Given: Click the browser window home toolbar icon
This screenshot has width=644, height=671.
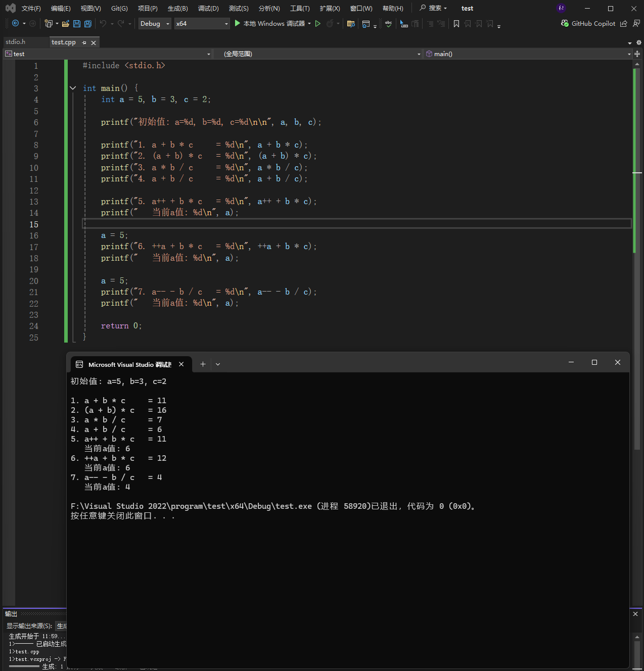Looking at the screenshot, I should click(366, 23).
